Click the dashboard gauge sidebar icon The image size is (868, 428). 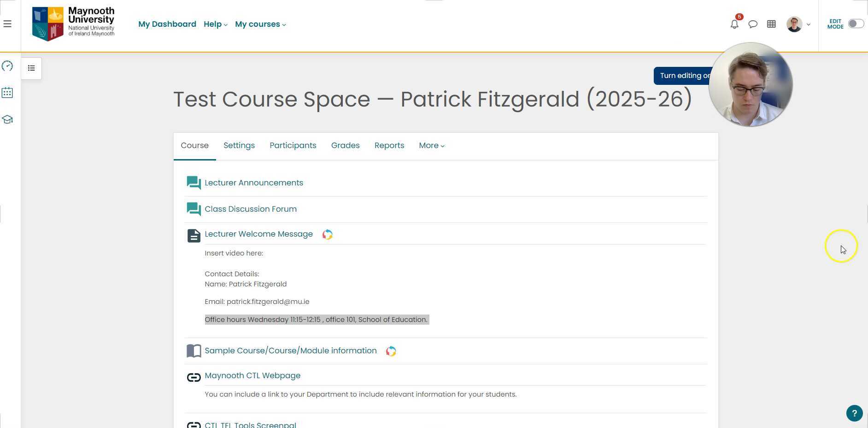pos(7,66)
